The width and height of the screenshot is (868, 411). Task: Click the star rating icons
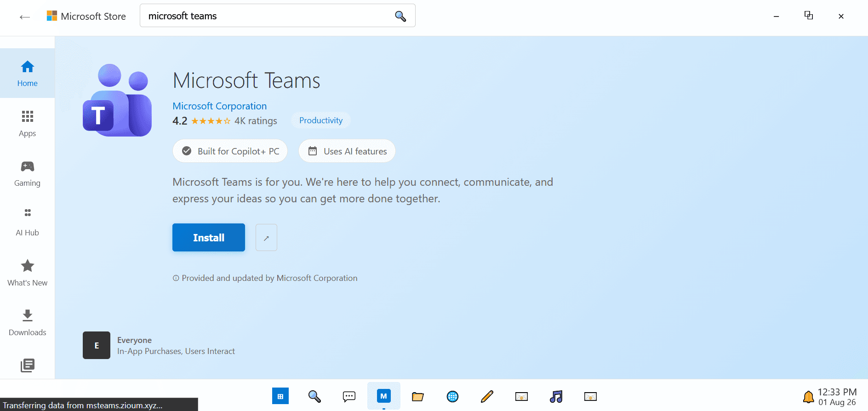pos(211,121)
